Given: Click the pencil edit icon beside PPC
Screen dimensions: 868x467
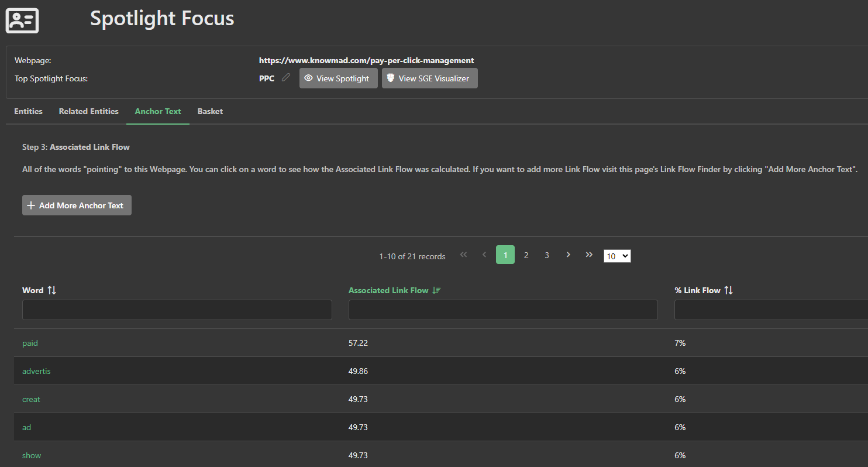Looking at the screenshot, I should pyautogui.click(x=285, y=77).
